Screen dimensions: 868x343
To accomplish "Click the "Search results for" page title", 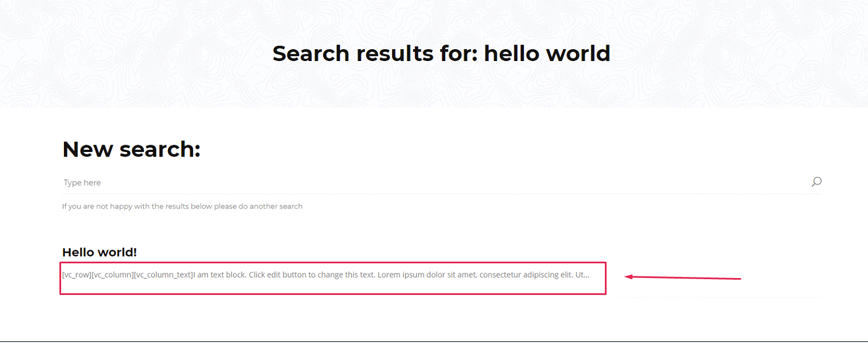I will [x=441, y=54].
